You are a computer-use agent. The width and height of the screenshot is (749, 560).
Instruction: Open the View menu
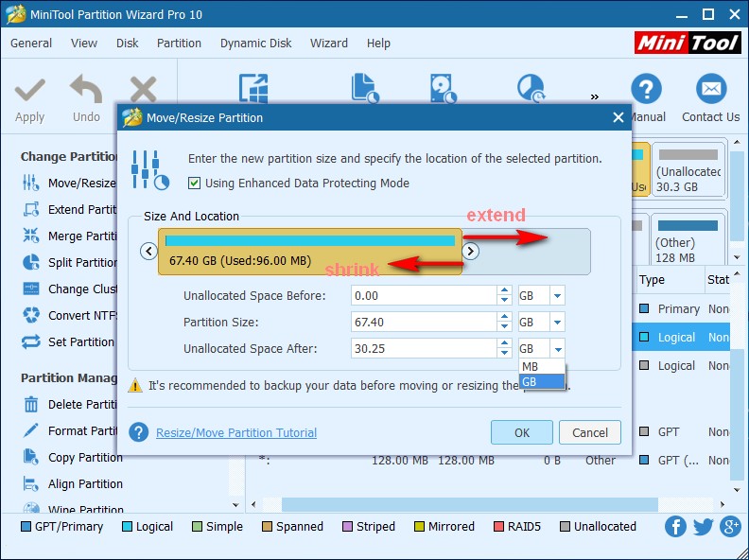(84, 43)
